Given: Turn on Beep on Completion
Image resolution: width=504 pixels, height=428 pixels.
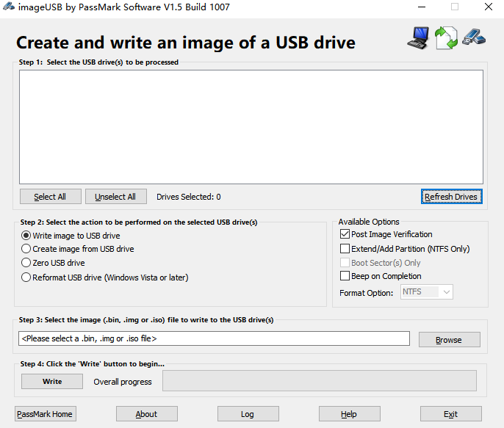Looking at the screenshot, I should (345, 276).
